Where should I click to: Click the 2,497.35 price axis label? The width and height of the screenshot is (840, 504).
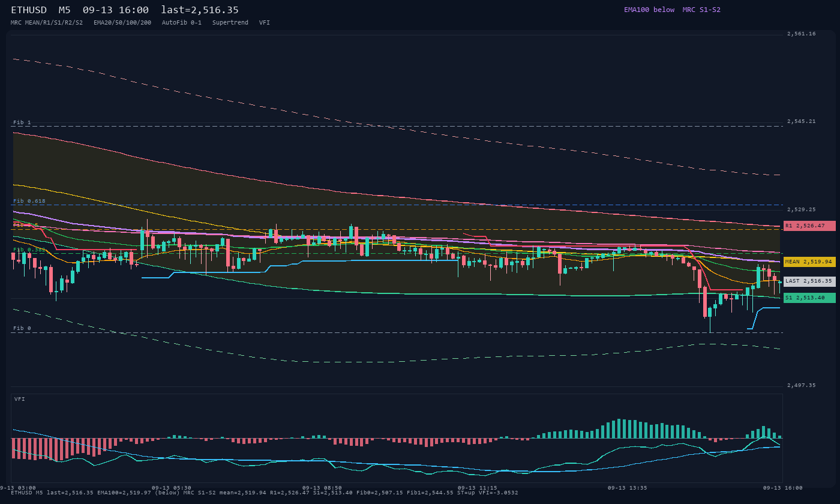tap(802, 385)
